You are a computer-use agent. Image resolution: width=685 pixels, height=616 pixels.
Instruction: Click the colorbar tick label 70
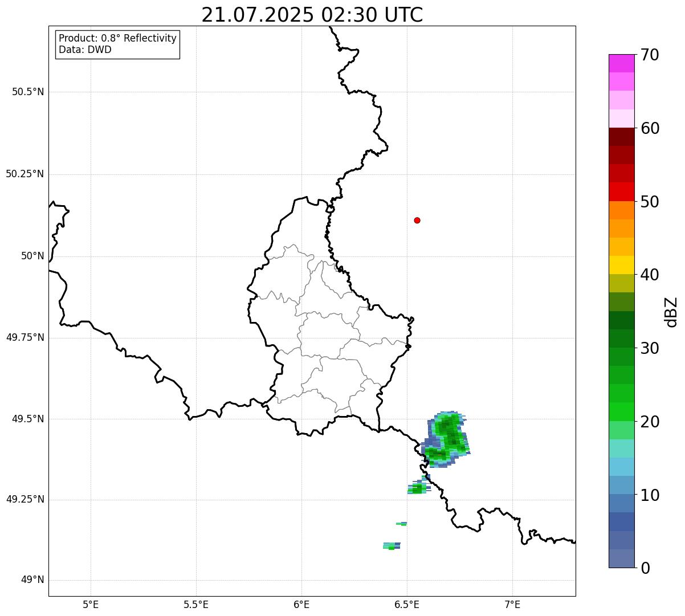tap(649, 55)
